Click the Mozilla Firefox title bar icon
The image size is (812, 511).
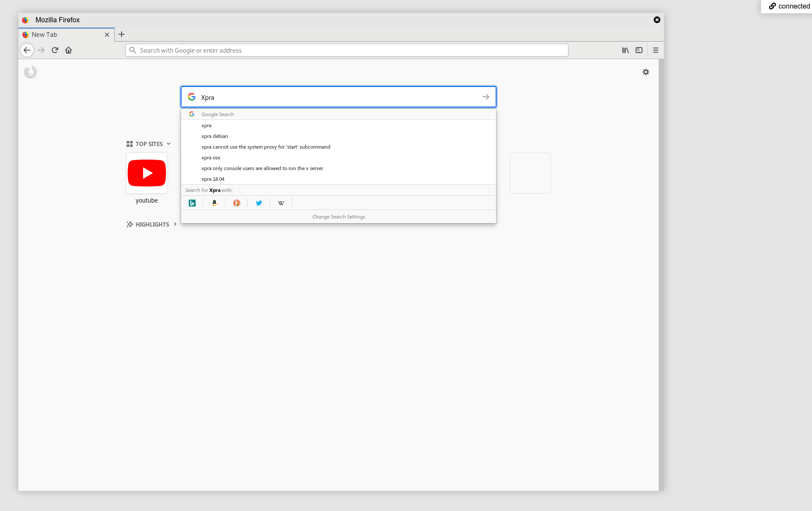click(x=25, y=20)
